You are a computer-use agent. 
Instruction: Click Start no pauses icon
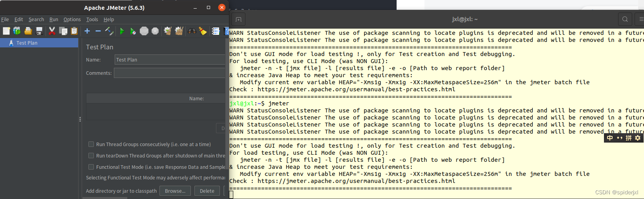pyautogui.click(x=133, y=31)
